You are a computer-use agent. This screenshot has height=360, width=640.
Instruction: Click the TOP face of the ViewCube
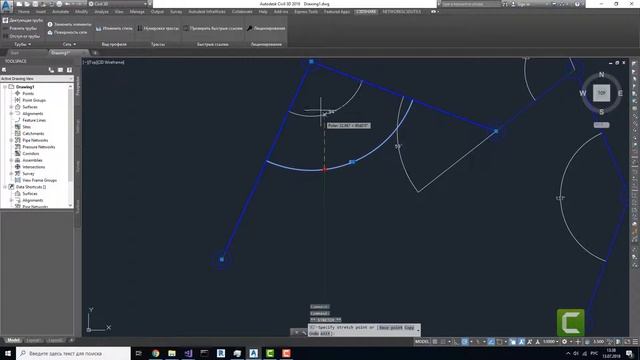(x=601, y=93)
